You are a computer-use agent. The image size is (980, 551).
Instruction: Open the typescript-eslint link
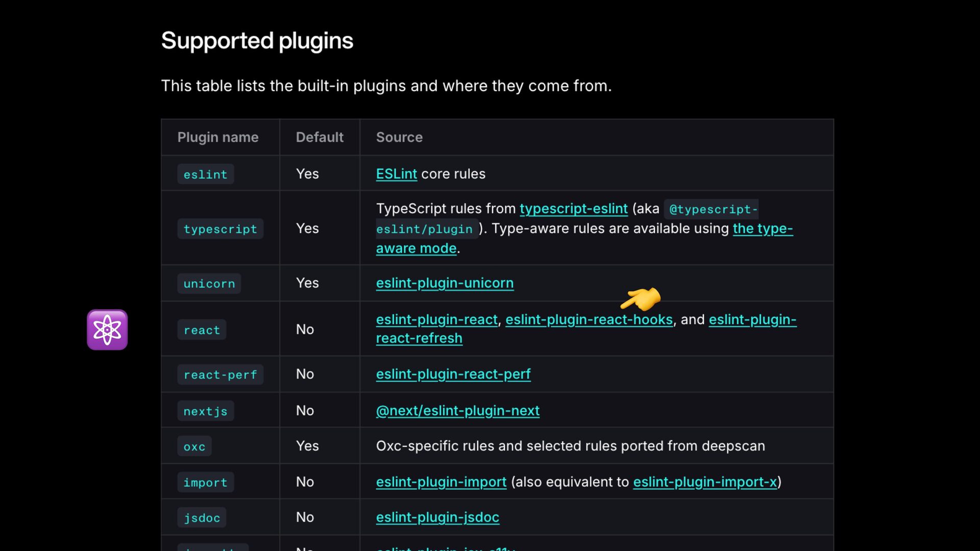pyautogui.click(x=573, y=209)
